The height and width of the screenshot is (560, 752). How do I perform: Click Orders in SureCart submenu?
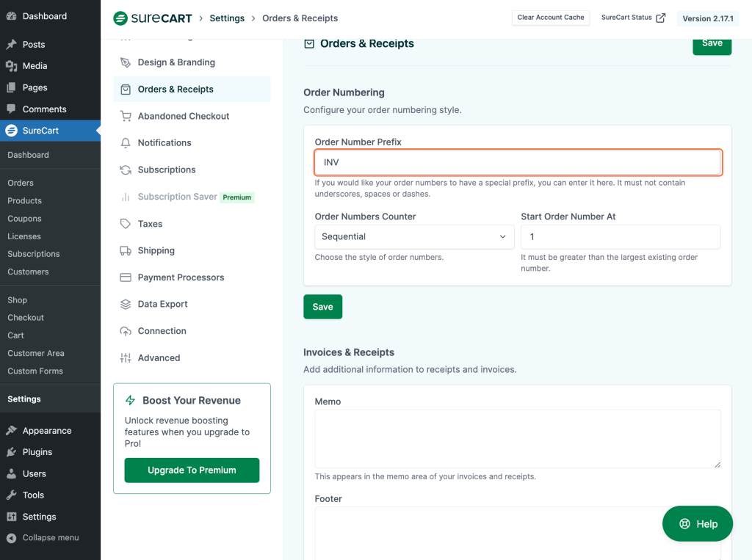tap(21, 183)
